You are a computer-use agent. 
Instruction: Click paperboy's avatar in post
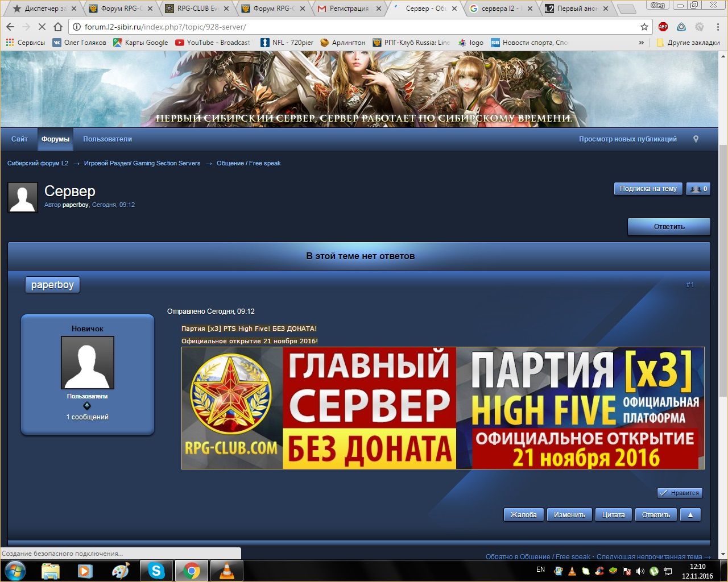coord(88,363)
